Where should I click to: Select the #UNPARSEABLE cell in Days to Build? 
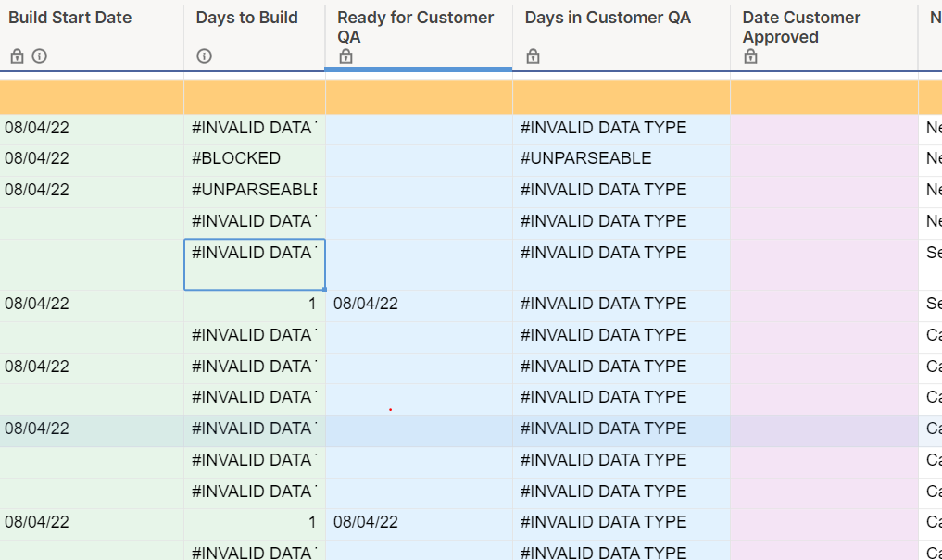(x=250, y=190)
